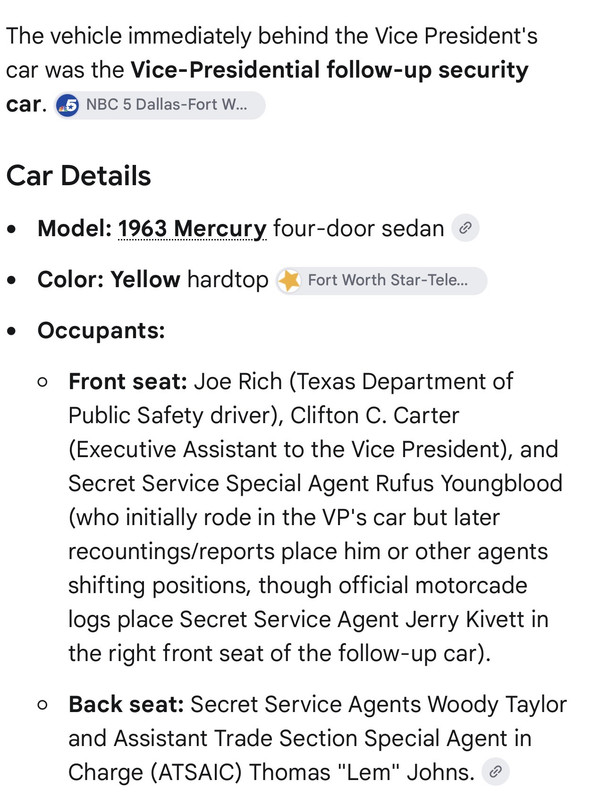The width and height of the screenshot is (592, 800).
Task: Open the NBC 5 Dallas-Fort W... source chip
Action: (x=160, y=105)
